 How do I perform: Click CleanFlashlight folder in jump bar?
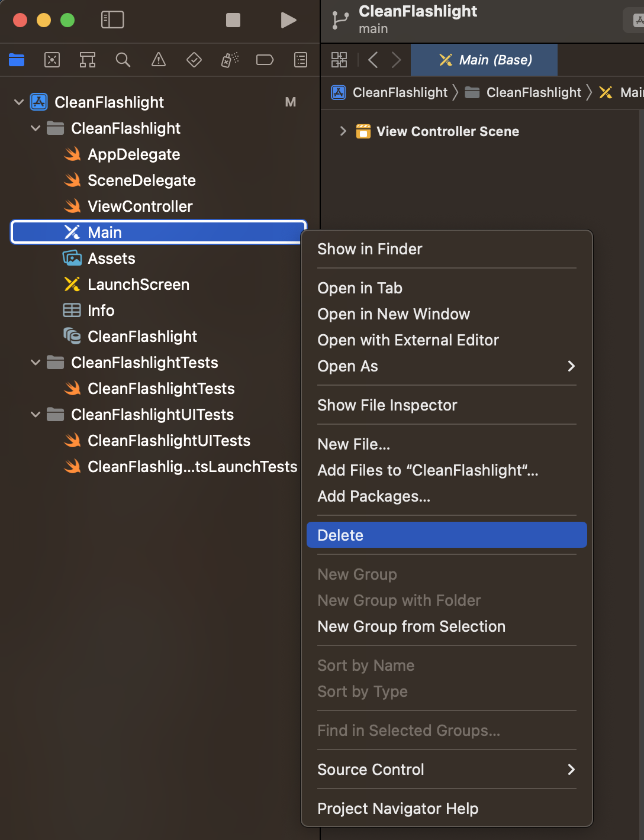[523, 92]
